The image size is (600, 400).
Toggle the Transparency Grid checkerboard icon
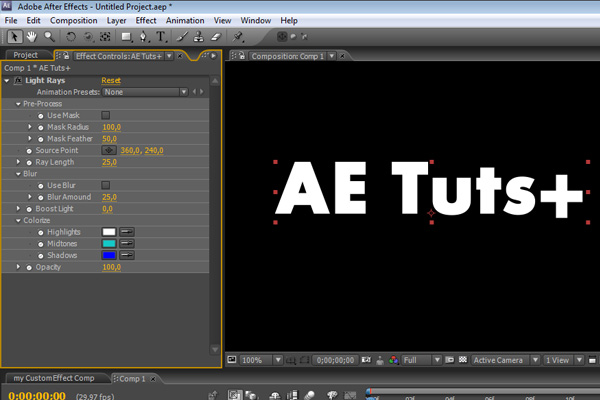point(463,360)
